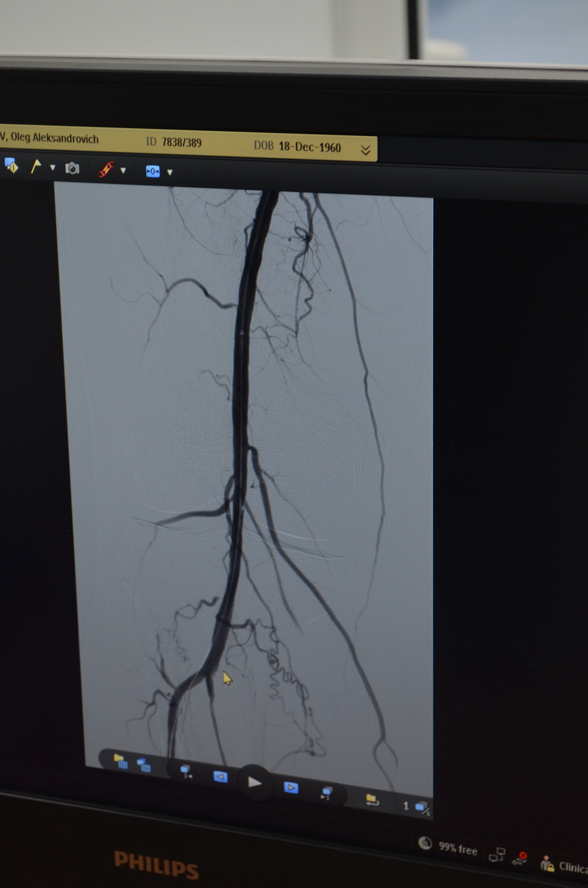Click the patient name Oleg Aleksandrovich
The image size is (588, 888).
(55, 138)
